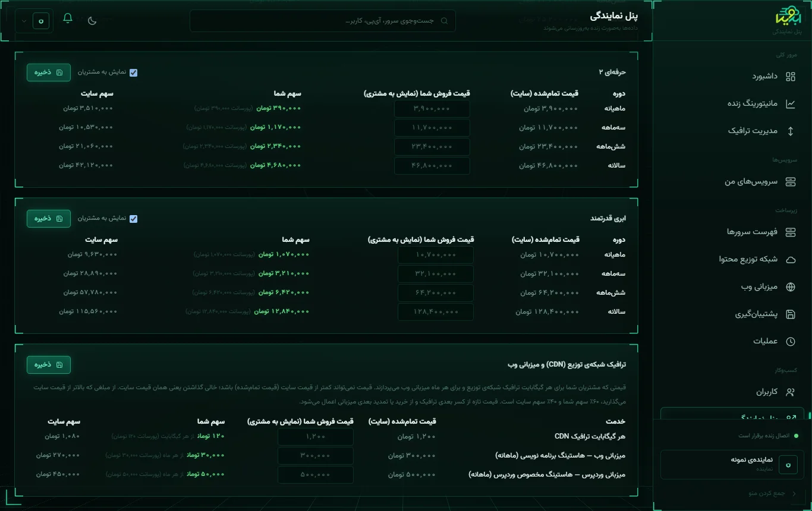Click the notifications bell icon
The width and height of the screenshot is (812, 511).
click(x=68, y=18)
